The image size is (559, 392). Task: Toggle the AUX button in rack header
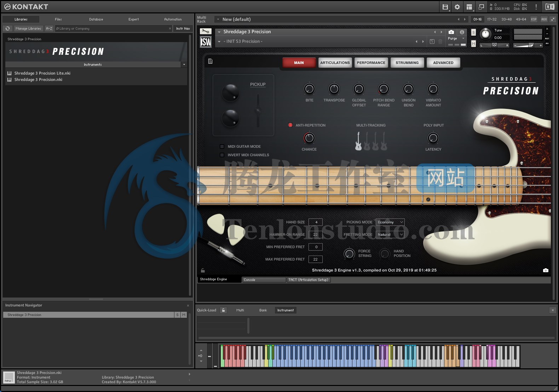[544, 19]
